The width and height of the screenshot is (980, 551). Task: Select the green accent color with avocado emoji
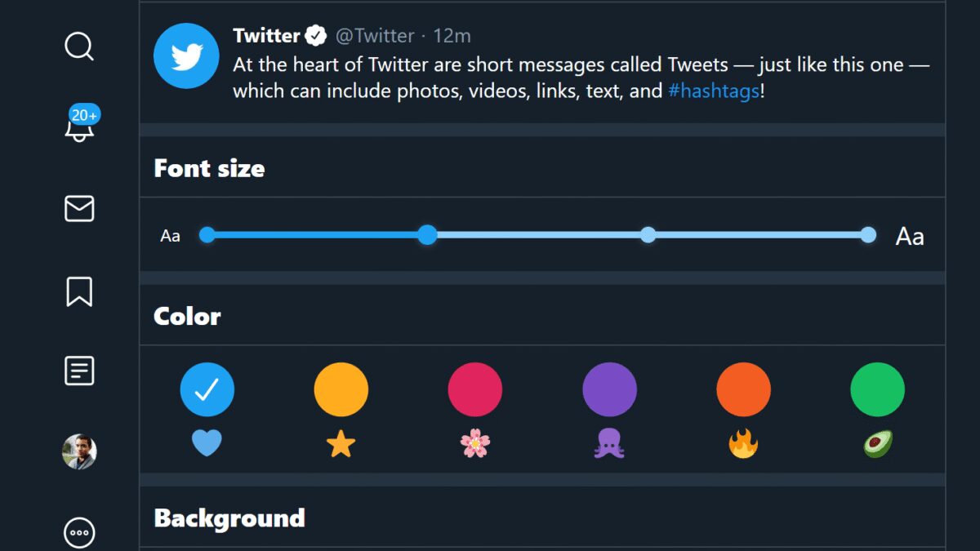coord(877,389)
